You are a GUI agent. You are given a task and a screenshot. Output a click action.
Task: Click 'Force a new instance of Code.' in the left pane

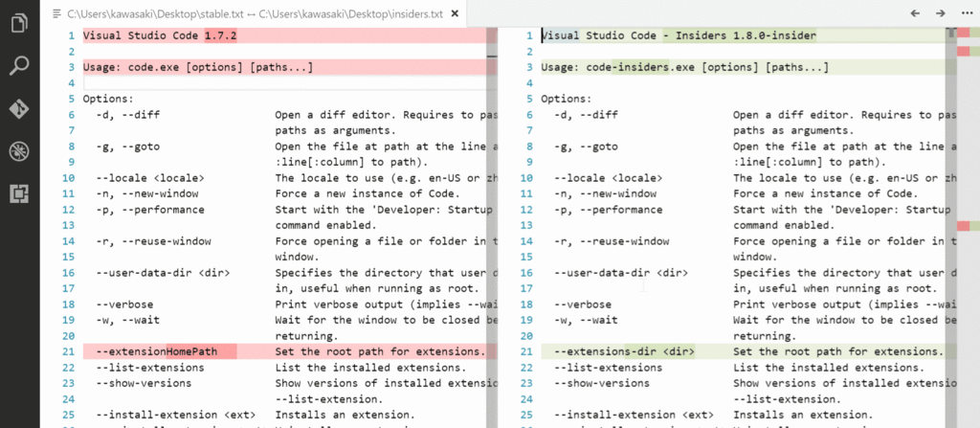coord(367,193)
